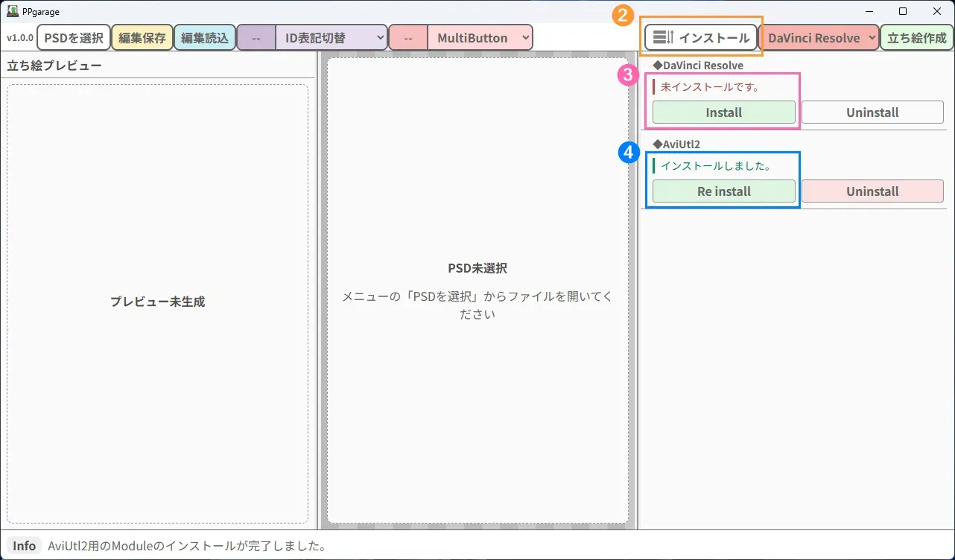Click the PSD未選択 heading

tap(477, 268)
